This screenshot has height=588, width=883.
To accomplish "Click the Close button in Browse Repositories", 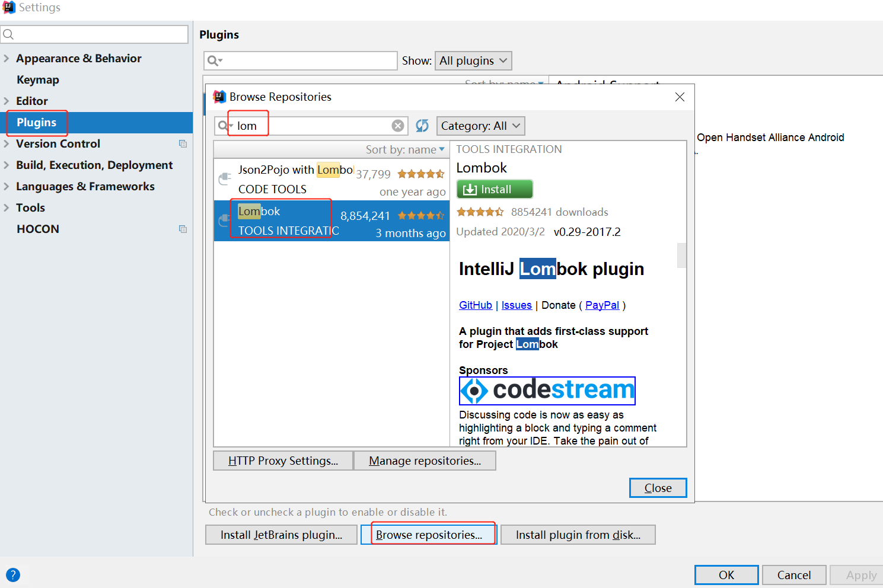I will [658, 488].
